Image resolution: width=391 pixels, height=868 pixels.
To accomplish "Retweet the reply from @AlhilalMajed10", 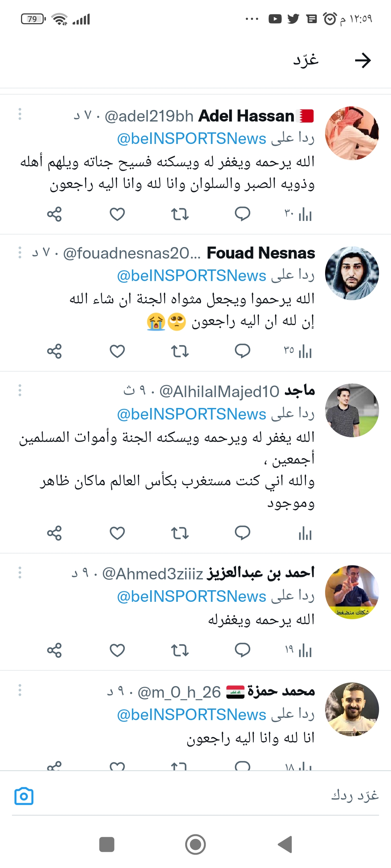I will tap(180, 533).
